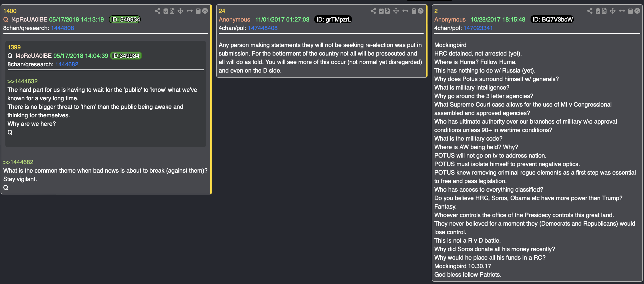Click the line 'Where is Huma? Follow Huma.'
The image size is (644, 284).
pos(475,62)
